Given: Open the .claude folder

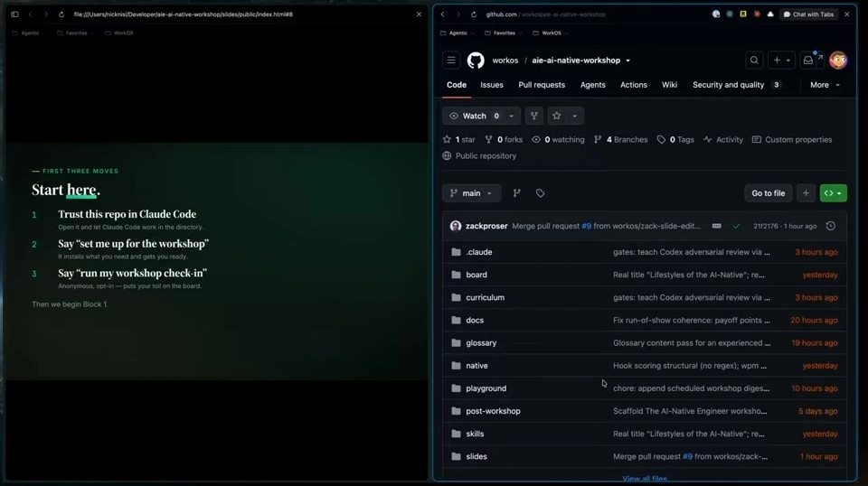Looking at the screenshot, I should [x=479, y=251].
